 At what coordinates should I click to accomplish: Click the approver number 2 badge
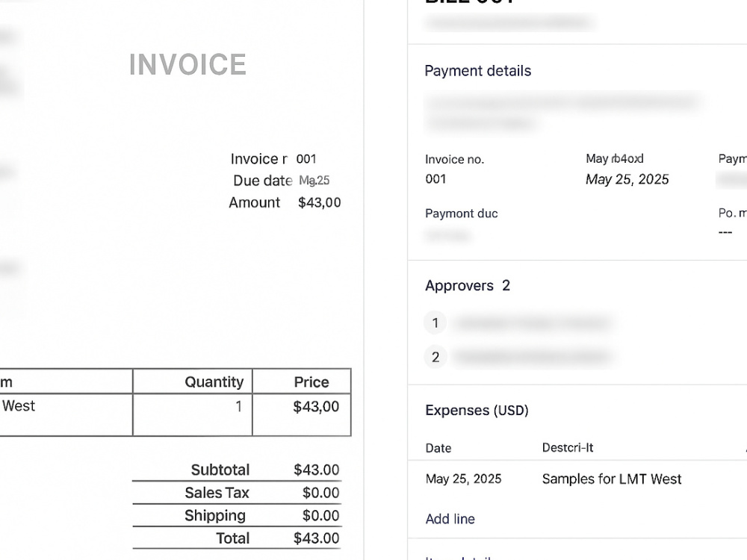435,357
